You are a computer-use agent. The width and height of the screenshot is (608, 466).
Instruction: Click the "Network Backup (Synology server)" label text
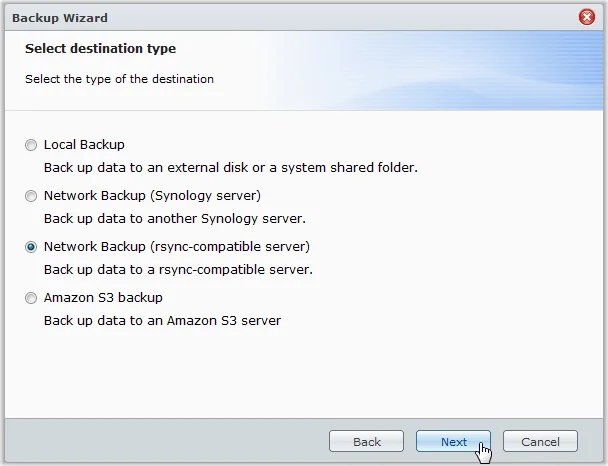click(152, 196)
